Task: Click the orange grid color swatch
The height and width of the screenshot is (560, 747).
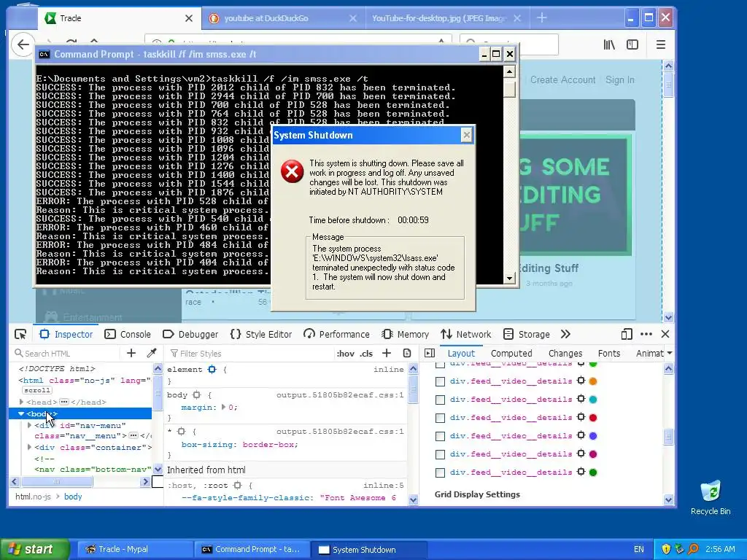Action: point(593,381)
